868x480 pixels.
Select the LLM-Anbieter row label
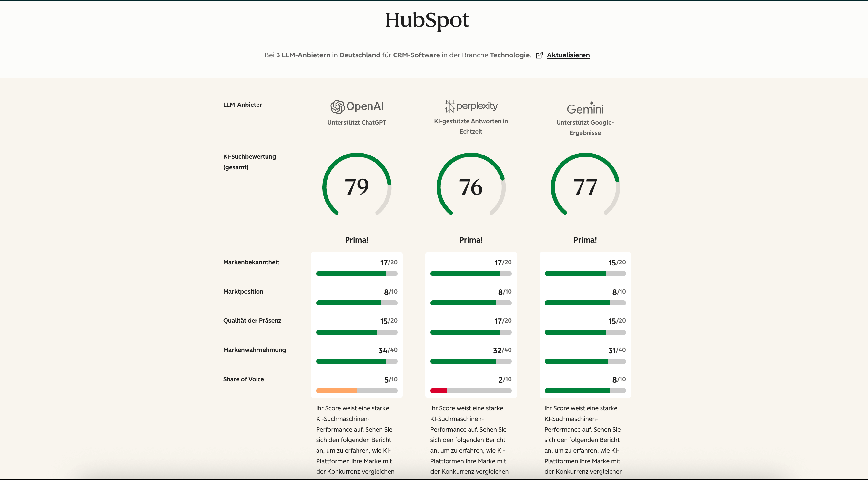click(242, 105)
